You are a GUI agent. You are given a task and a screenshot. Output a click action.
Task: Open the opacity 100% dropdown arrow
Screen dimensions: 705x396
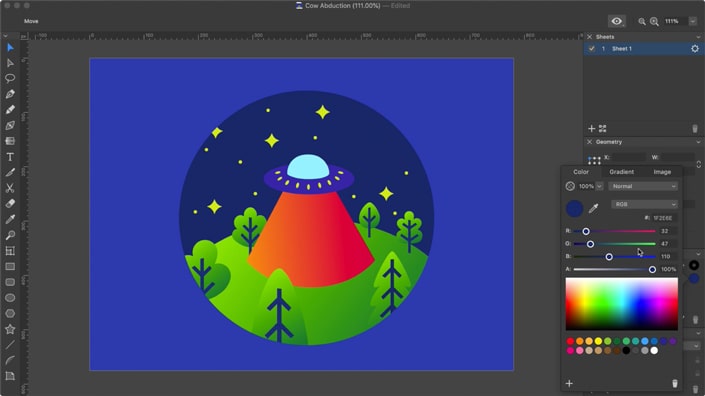(599, 186)
